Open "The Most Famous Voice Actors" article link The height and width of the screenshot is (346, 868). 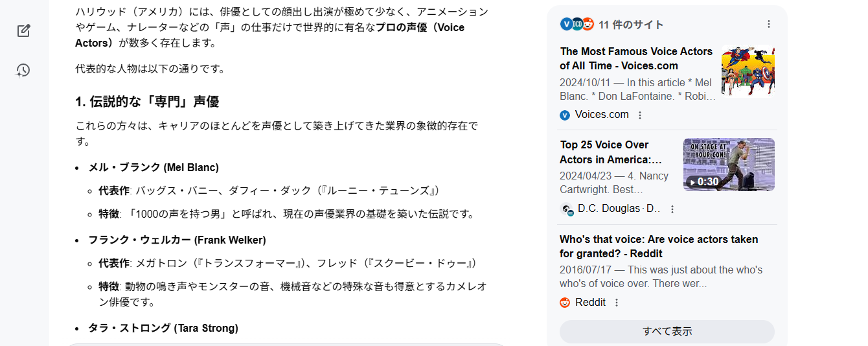tap(635, 58)
